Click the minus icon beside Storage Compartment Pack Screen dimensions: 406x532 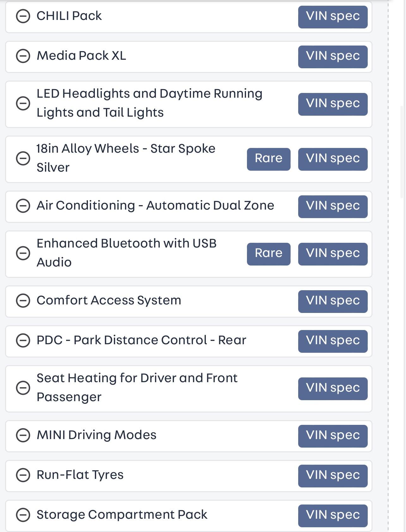23,515
